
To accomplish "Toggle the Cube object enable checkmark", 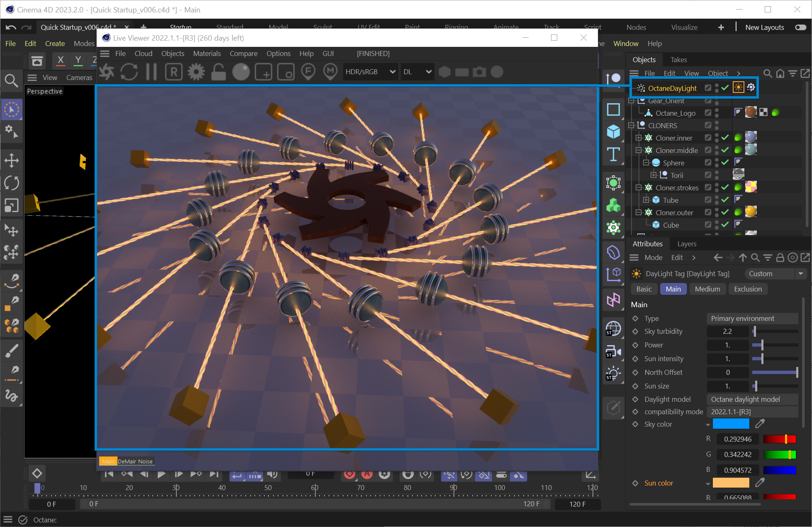I will click(x=725, y=225).
